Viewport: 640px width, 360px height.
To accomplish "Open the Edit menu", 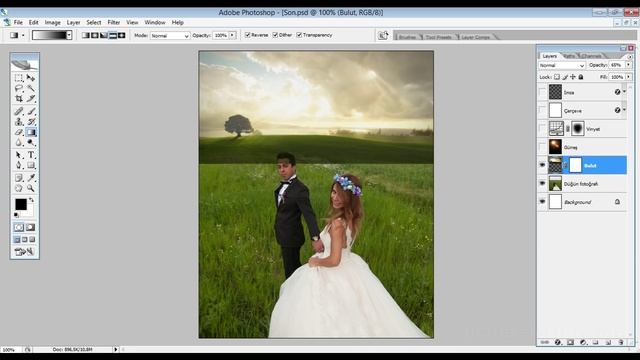I will 33,22.
